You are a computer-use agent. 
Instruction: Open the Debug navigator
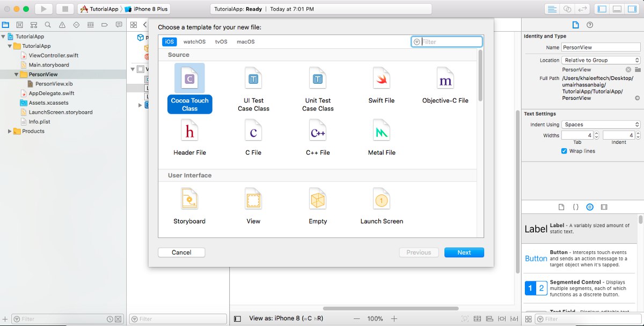click(x=90, y=25)
